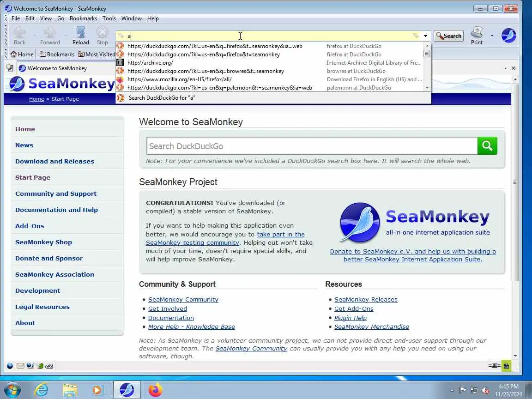
Task: Click the Action Center flag tray icon
Action: tap(462, 391)
